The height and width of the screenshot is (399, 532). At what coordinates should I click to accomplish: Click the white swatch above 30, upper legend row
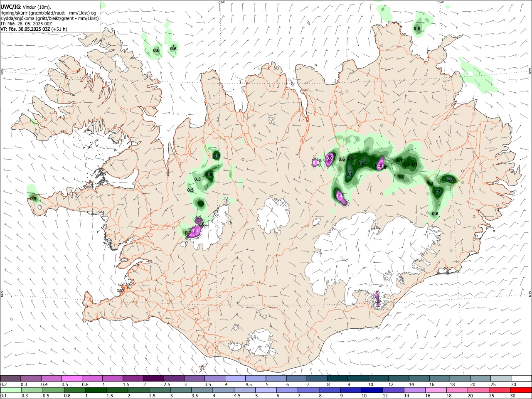521,379
